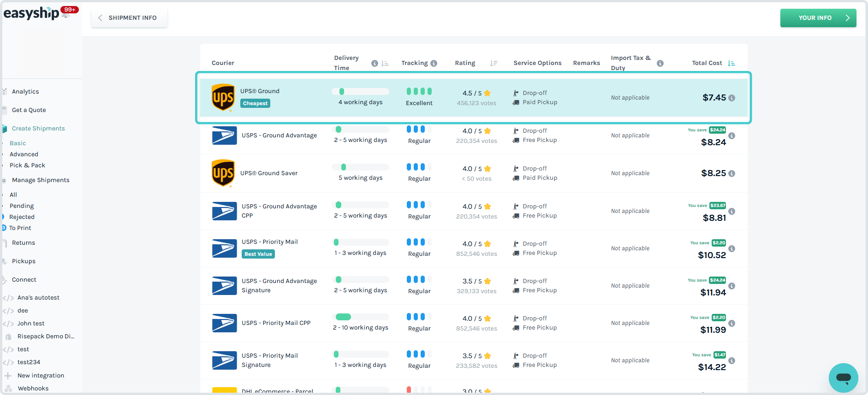Screen dimensions: 868x395
Task: Click the $1.47 savings badge
Action: pyautogui.click(x=719, y=355)
